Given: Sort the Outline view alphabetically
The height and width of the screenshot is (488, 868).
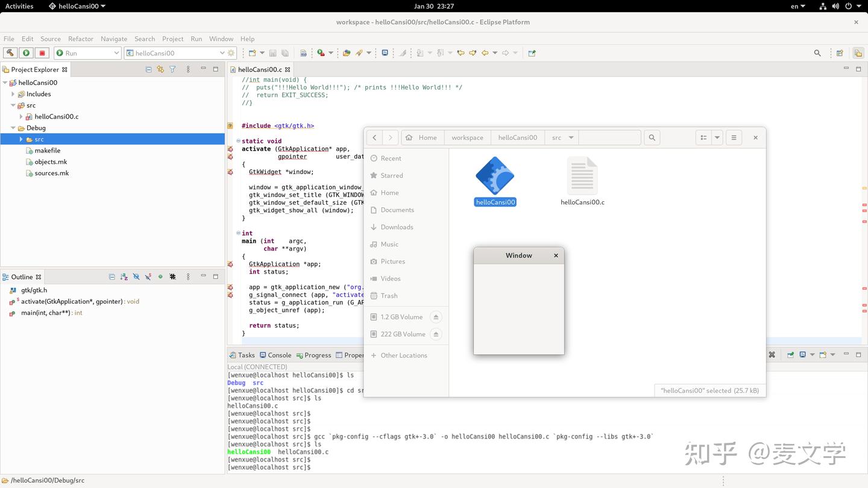Looking at the screenshot, I should click(124, 277).
